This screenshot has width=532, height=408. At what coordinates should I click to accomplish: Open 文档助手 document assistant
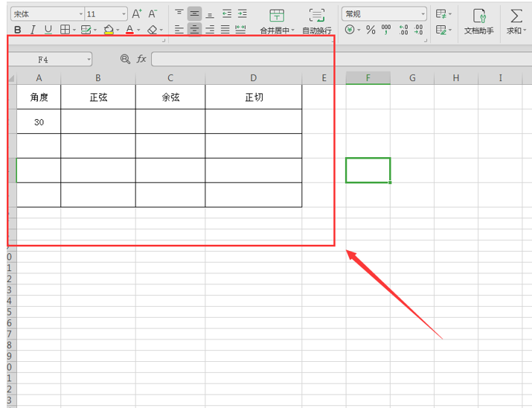[x=478, y=21]
